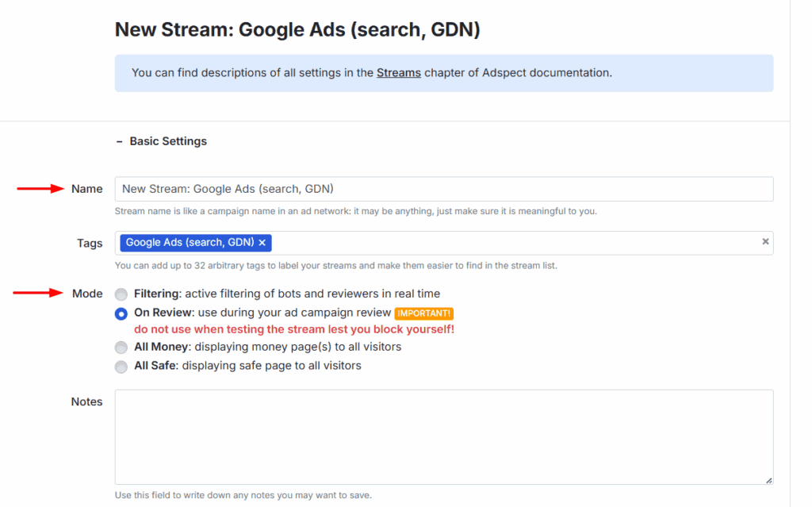Click the red do-not-use warning text

tap(293, 329)
